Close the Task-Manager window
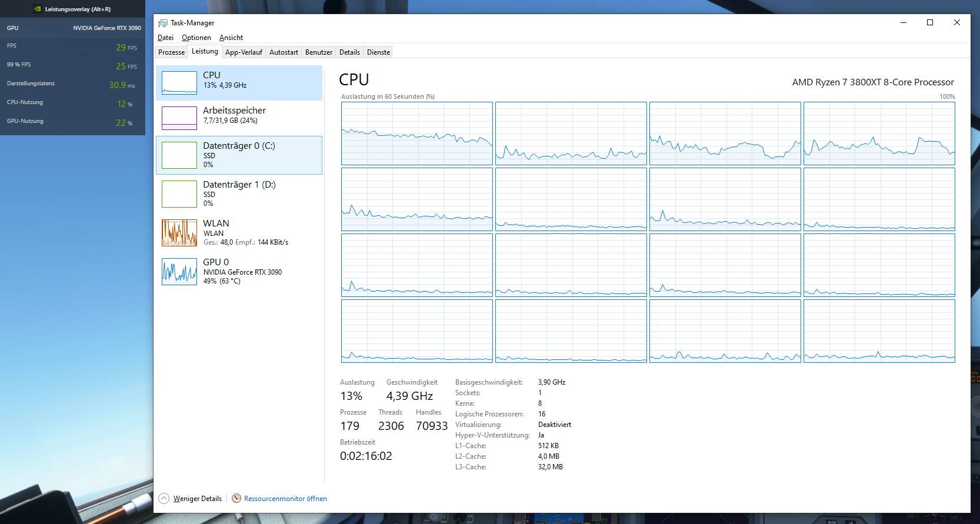Image resolution: width=980 pixels, height=524 pixels. pyautogui.click(x=957, y=23)
